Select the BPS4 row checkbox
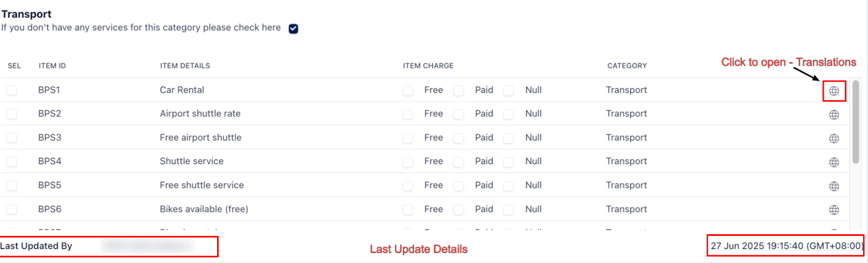The width and height of the screenshot is (868, 263). click(x=11, y=162)
